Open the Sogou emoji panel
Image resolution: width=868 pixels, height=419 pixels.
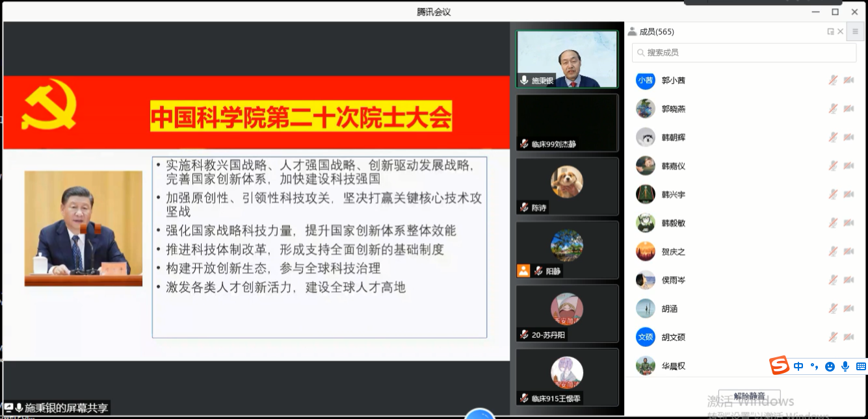tap(830, 366)
